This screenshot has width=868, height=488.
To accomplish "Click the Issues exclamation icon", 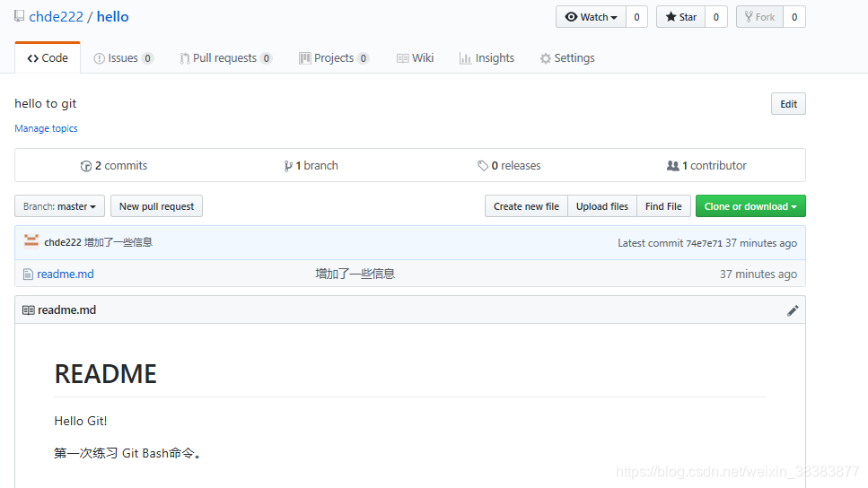I will pyautogui.click(x=99, y=58).
